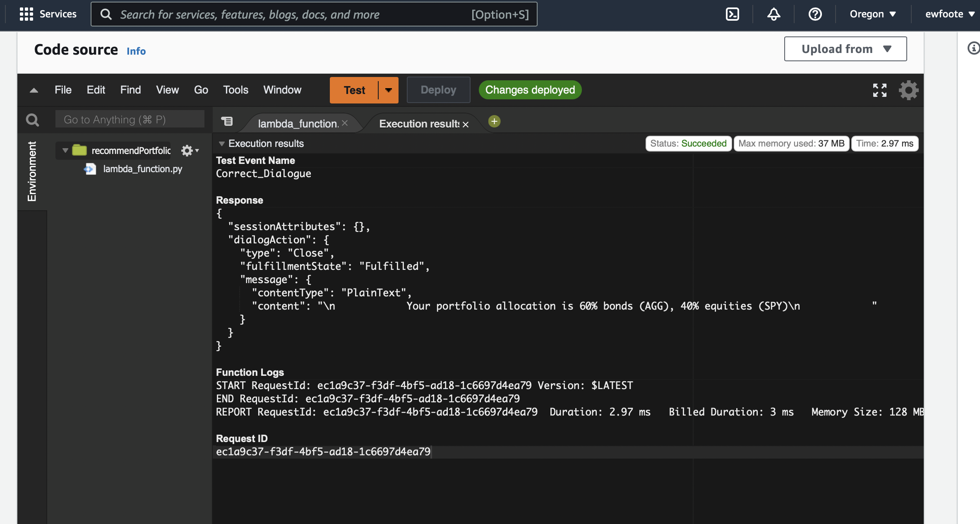Click the Status: Succeeded badge

(689, 144)
